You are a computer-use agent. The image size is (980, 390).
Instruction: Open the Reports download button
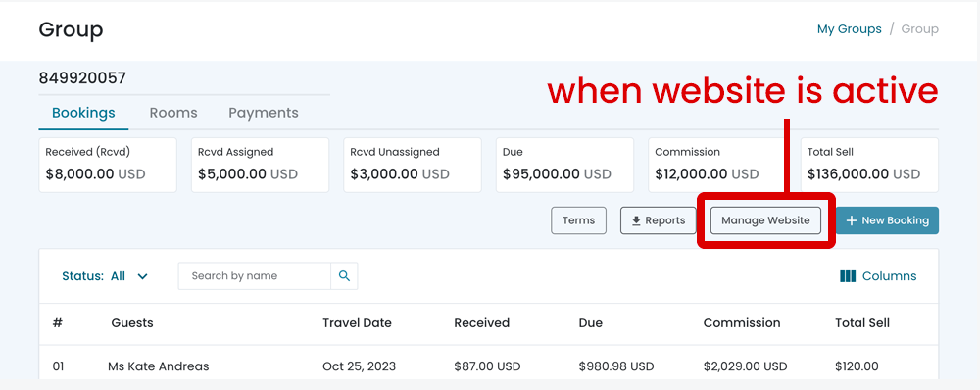click(x=659, y=220)
